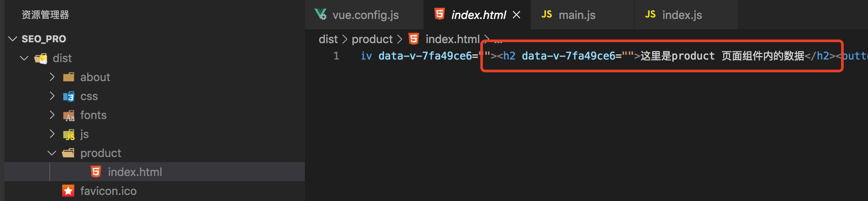Collapse the dist folder chevron

[x=24, y=58]
